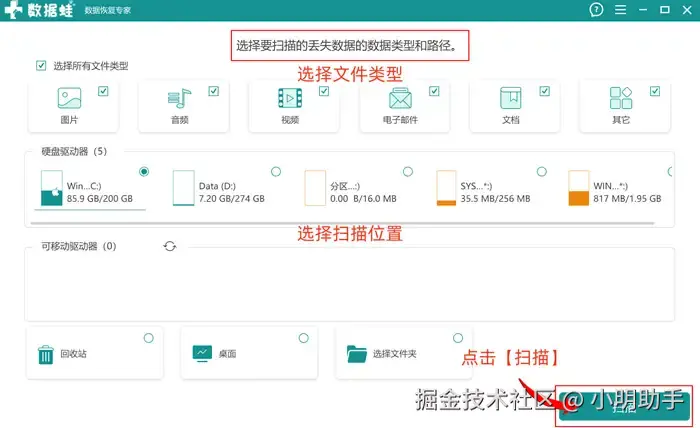Click the 回收站 recycle bin icon
Image resolution: width=700 pixels, height=428 pixels.
coord(46,354)
